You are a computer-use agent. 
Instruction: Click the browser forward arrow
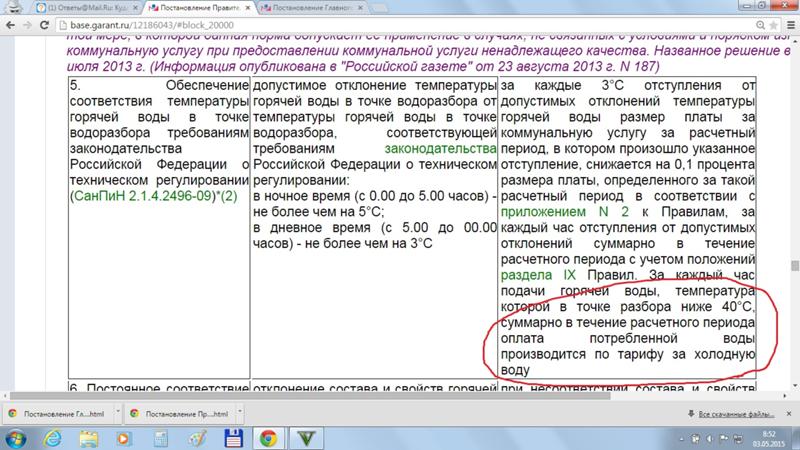(x=27, y=25)
